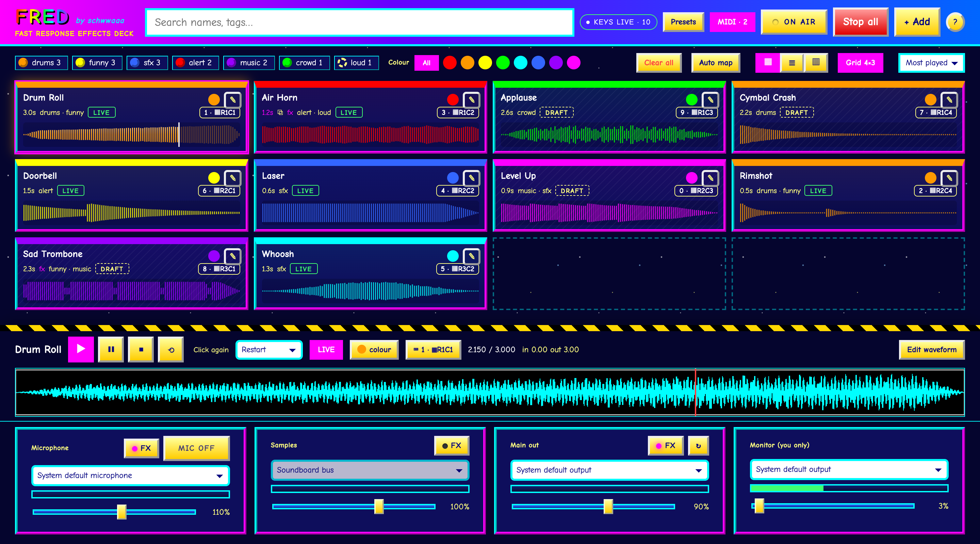Open the Restart click-again dropdown
The height and width of the screenshot is (544, 980).
pos(269,350)
